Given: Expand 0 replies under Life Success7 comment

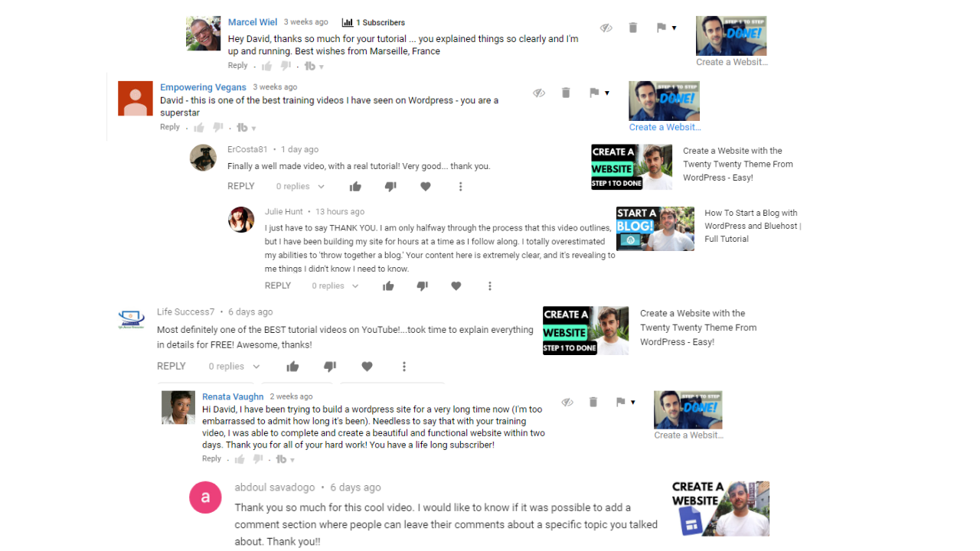Looking at the screenshot, I should (x=234, y=367).
